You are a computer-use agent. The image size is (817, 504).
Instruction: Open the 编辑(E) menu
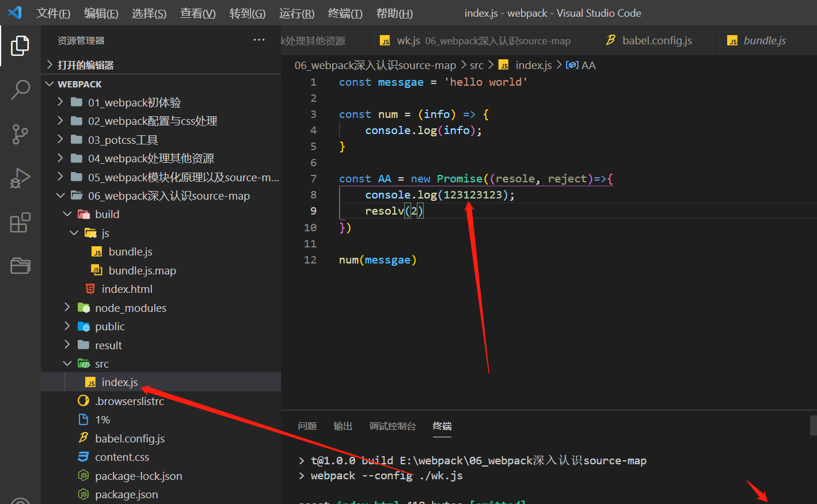(101, 13)
